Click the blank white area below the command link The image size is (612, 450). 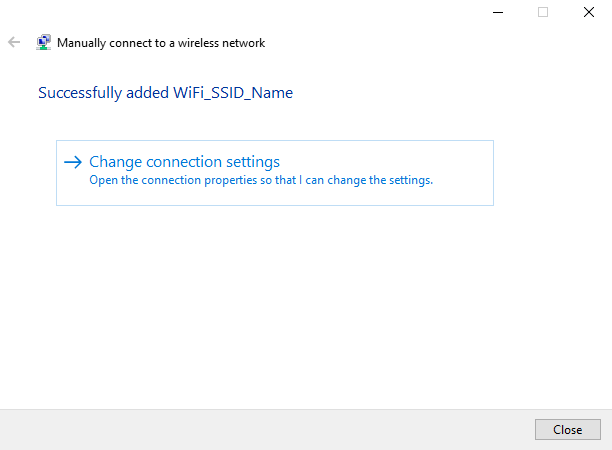pos(300,300)
